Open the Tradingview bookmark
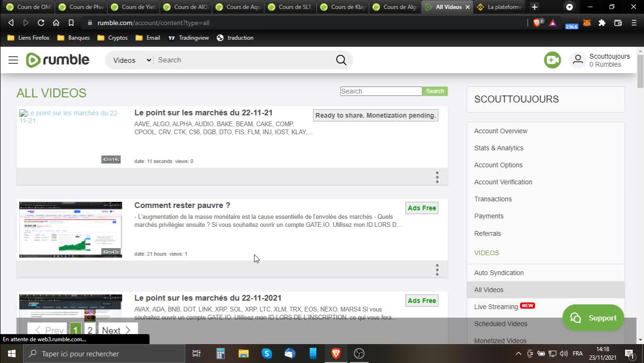The height and width of the screenshot is (363, 644). (188, 38)
